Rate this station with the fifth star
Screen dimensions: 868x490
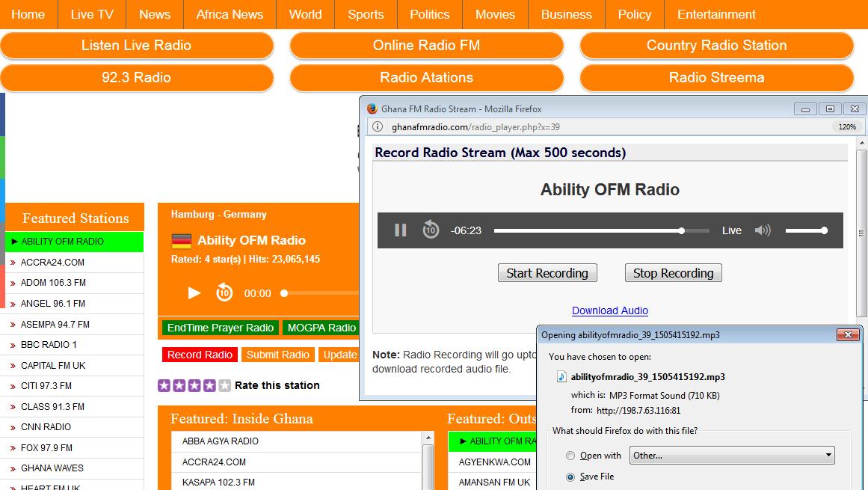(x=224, y=385)
